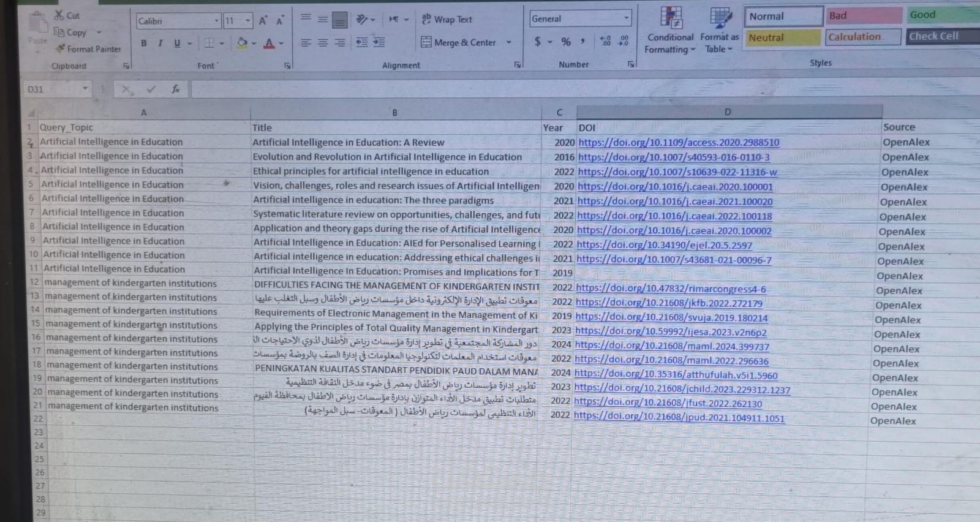This screenshot has height=522, width=980.
Task: Click the Cut scissors icon
Action: tap(59, 15)
